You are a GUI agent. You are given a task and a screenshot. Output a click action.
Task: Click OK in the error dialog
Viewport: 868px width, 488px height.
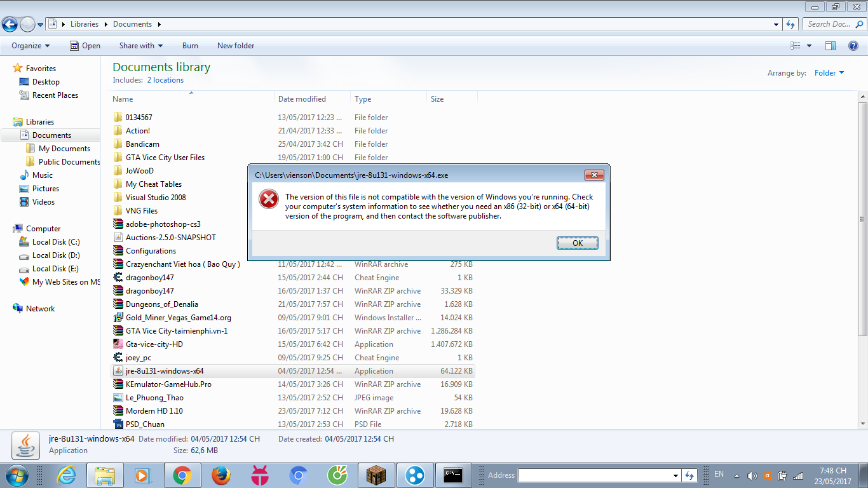coord(578,243)
